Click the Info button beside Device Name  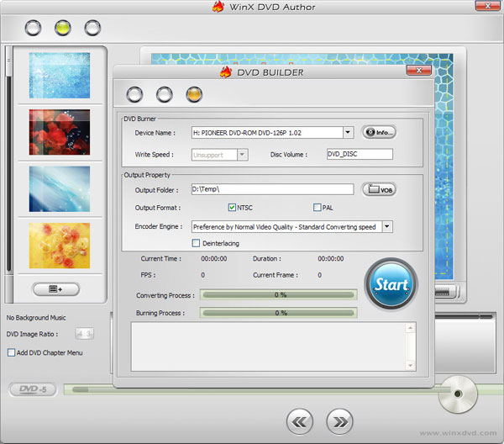click(379, 132)
